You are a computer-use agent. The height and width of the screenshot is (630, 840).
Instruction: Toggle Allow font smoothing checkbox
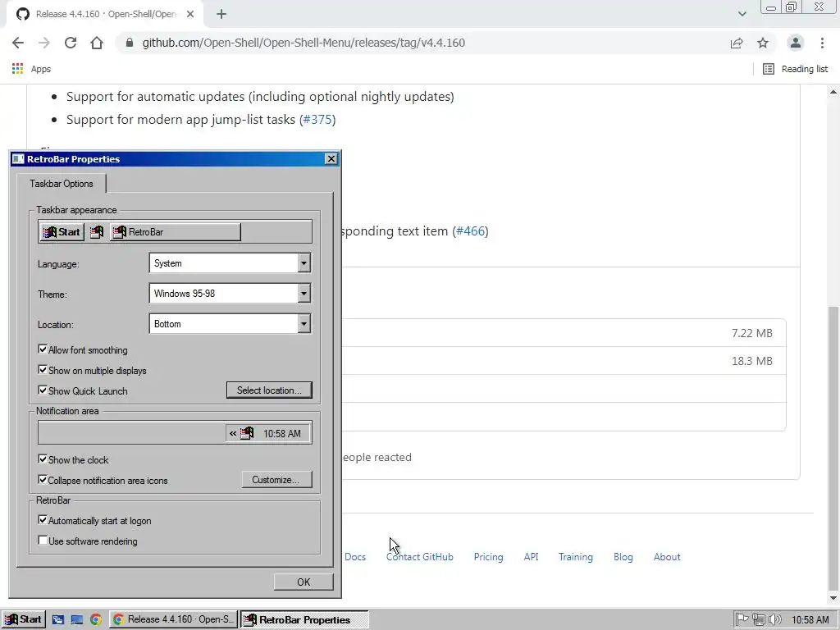43,349
